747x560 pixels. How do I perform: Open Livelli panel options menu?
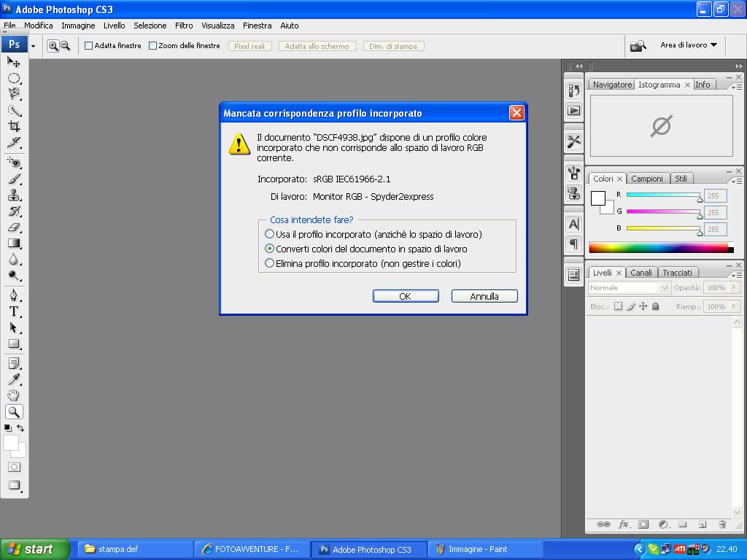[x=737, y=275]
